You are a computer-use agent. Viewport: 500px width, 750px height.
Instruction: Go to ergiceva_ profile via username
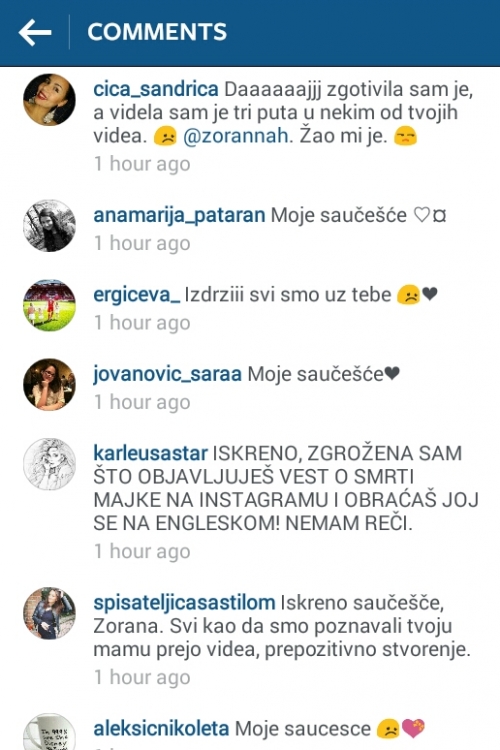click(x=136, y=295)
